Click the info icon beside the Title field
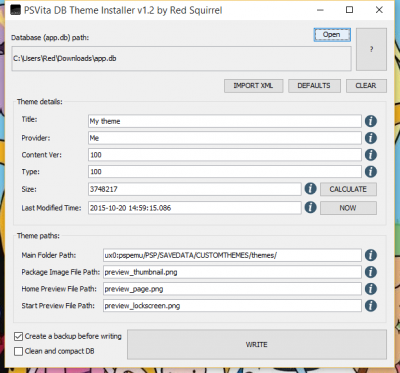 click(x=371, y=121)
